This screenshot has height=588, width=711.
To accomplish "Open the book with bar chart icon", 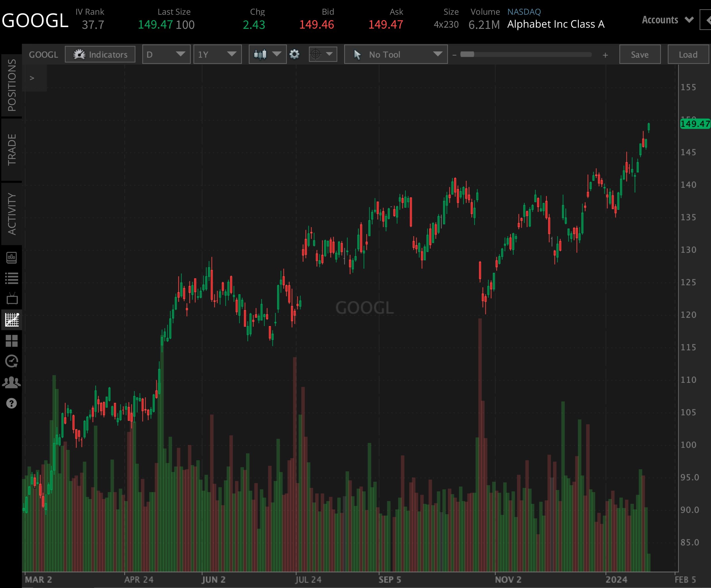I will tap(12, 258).
